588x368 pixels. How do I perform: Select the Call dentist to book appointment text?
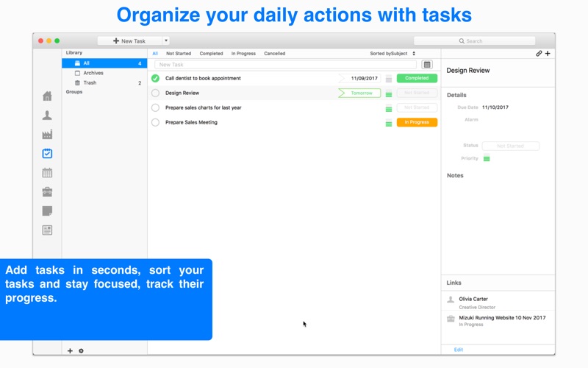pos(203,78)
